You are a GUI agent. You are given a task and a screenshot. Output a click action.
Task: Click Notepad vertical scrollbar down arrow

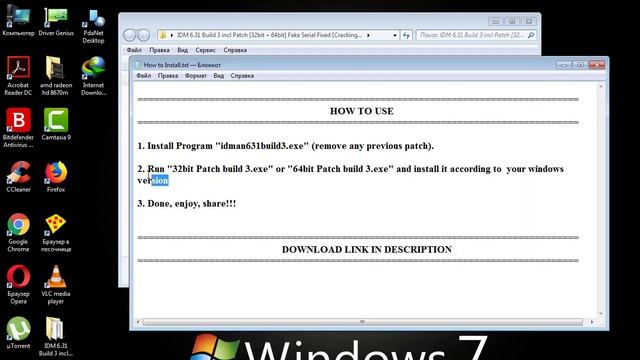click(601, 314)
